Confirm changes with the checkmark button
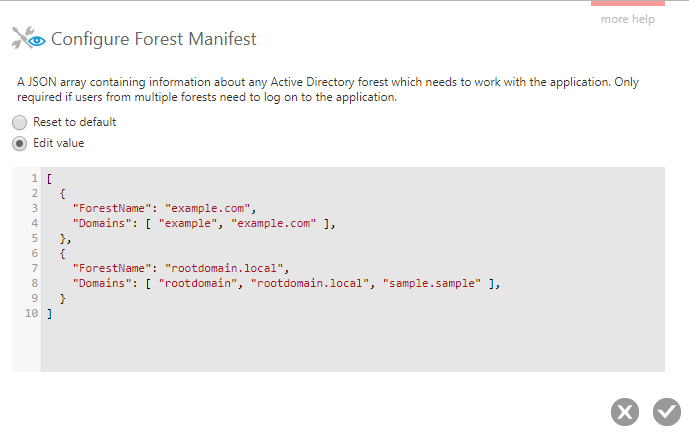 pyautogui.click(x=667, y=412)
